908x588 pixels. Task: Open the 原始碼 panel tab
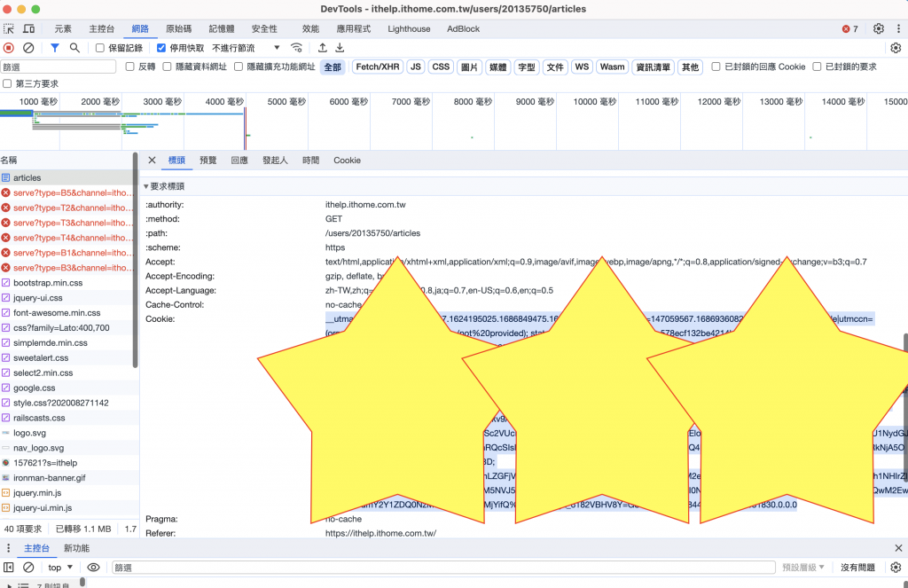(x=179, y=29)
